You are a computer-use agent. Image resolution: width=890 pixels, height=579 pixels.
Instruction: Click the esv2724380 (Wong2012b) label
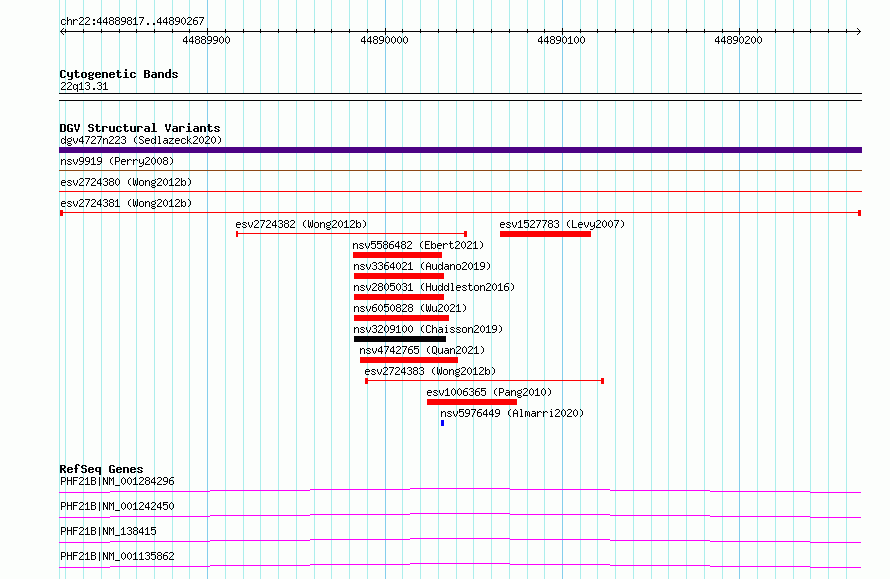coord(126,182)
